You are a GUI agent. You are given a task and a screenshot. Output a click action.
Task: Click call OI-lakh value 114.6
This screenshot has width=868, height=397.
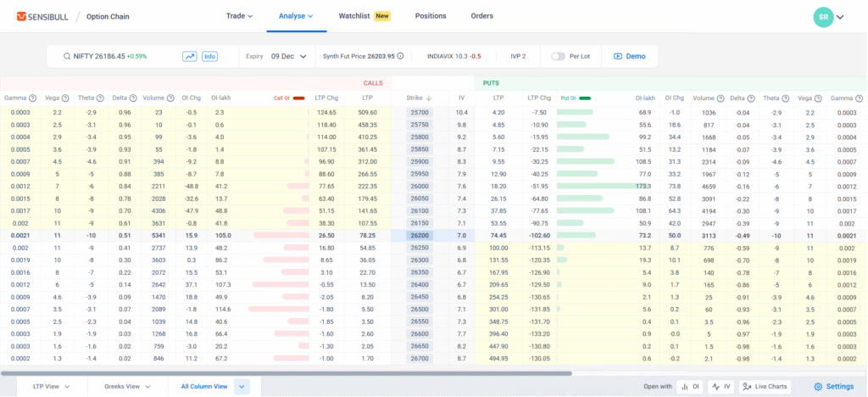click(x=221, y=309)
